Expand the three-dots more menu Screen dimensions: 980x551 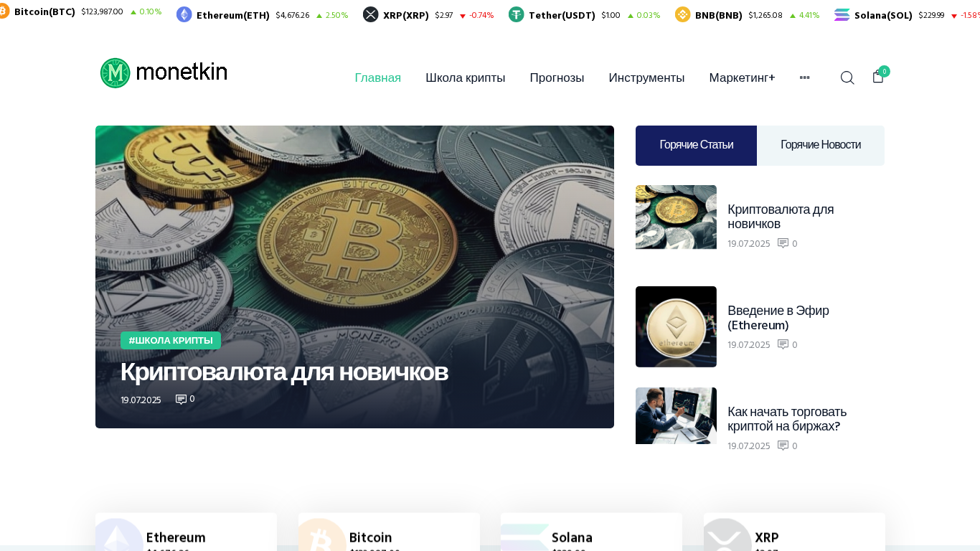[805, 77]
